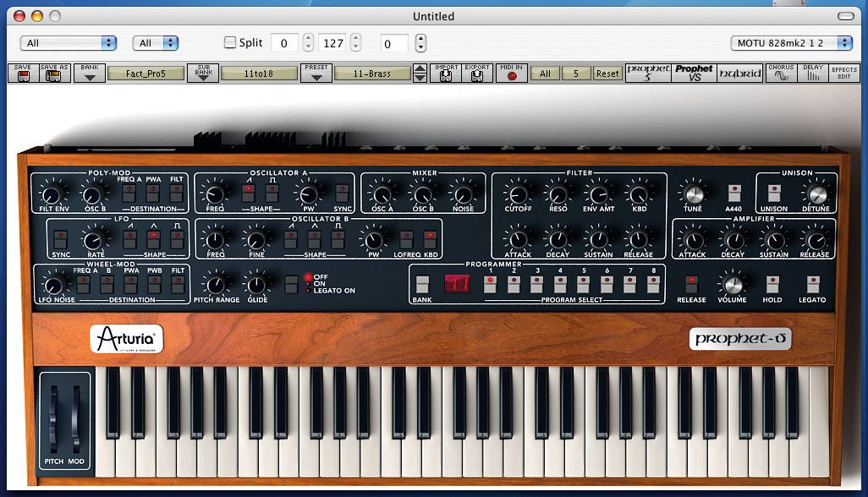Switch to Prophet VS mode
This screenshot has height=497, width=868.
pos(694,73)
